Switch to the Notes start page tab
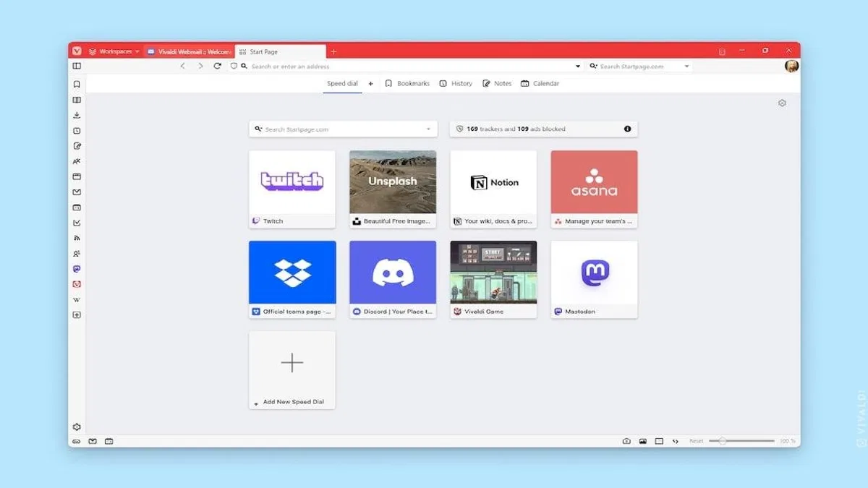This screenshot has width=868, height=488. click(497, 84)
